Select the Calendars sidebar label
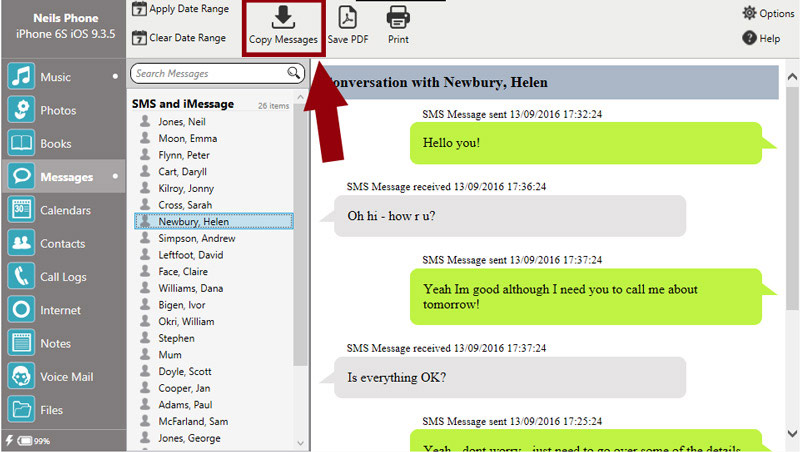The image size is (800, 452). pyautogui.click(x=65, y=210)
